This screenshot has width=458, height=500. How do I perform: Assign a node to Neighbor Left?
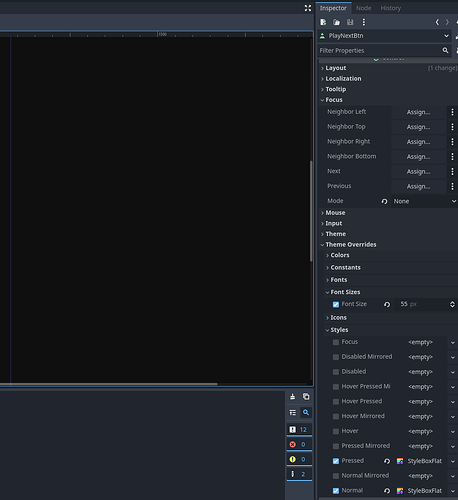coord(418,112)
